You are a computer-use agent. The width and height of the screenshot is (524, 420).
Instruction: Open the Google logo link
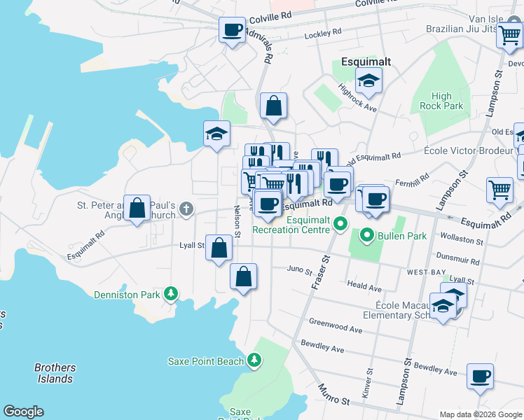pos(23,412)
